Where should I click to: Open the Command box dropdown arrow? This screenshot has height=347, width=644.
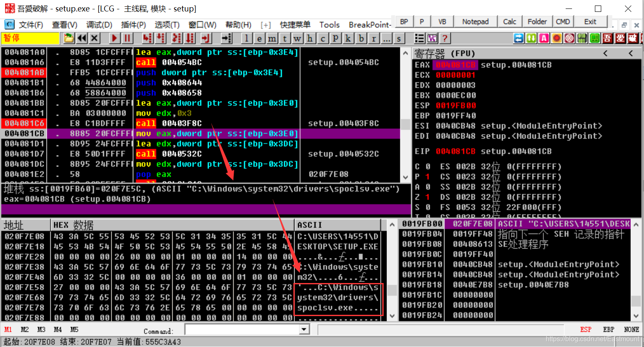tap(304, 330)
